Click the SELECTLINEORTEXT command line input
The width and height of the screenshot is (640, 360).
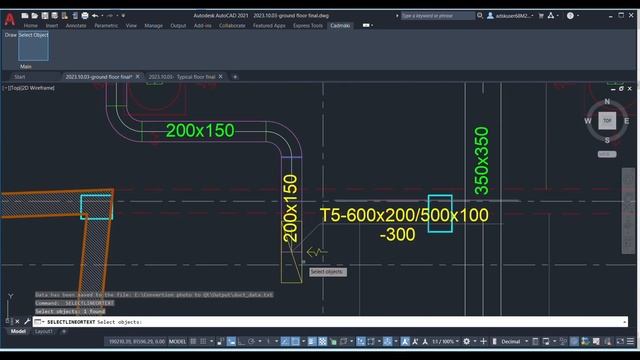(331, 322)
